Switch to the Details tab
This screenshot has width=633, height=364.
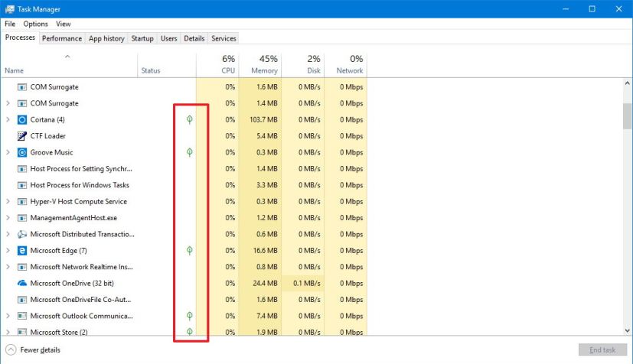194,38
